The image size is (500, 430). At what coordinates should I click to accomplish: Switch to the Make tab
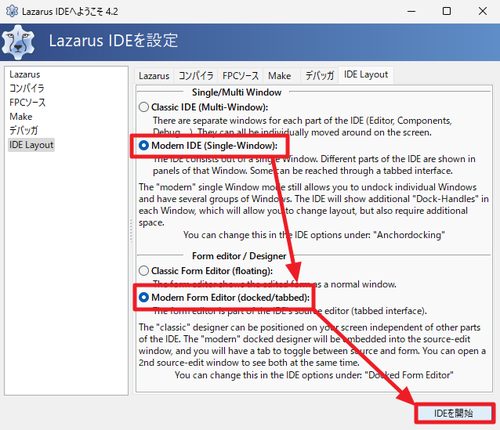click(280, 76)
